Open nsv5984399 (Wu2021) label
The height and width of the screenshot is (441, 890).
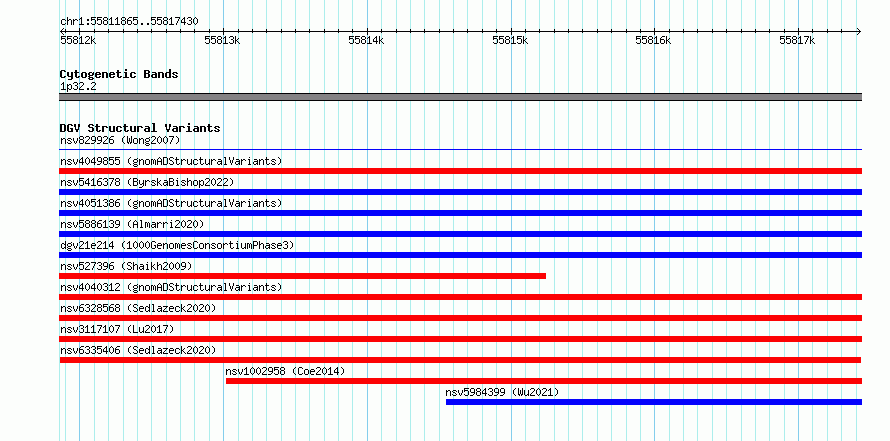click(502, 392)
